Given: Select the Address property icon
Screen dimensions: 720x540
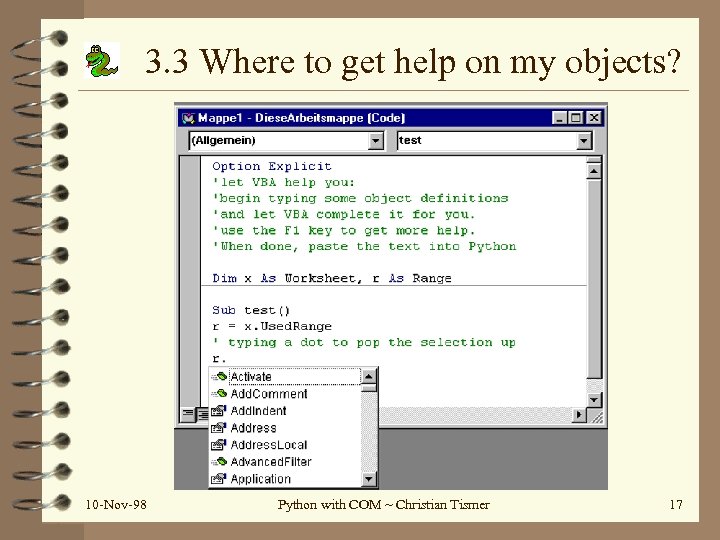Looking at the screenshot, I should (x=219, y=428).
